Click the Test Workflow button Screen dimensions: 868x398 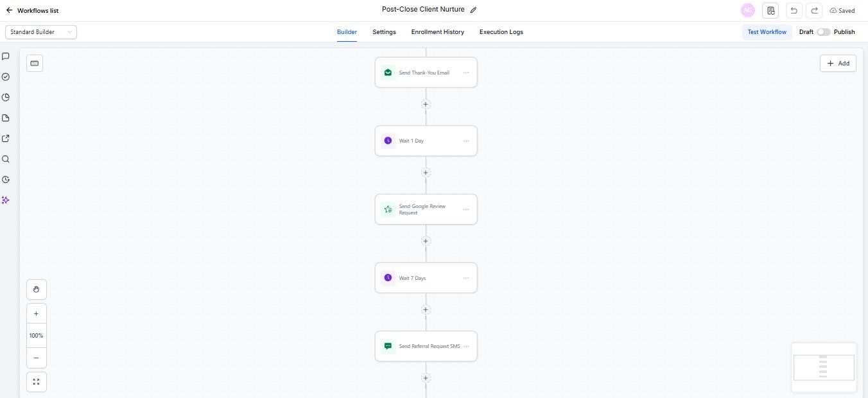coord(767,31)
